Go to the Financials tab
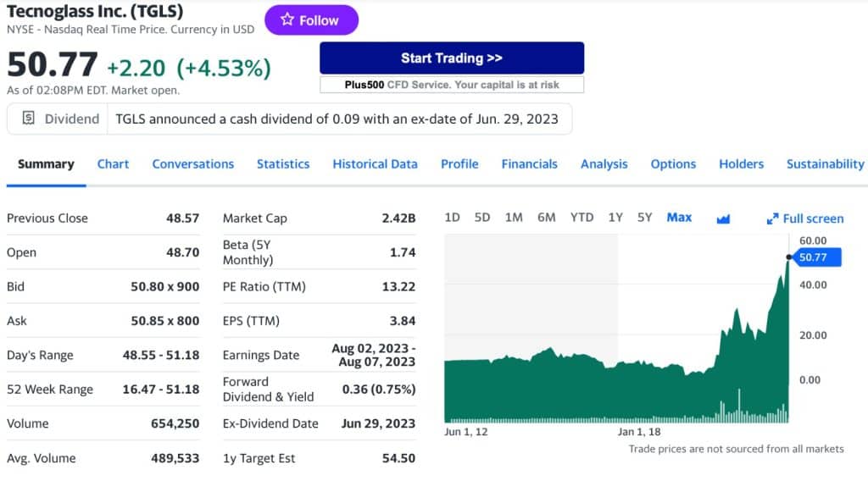 529,164
